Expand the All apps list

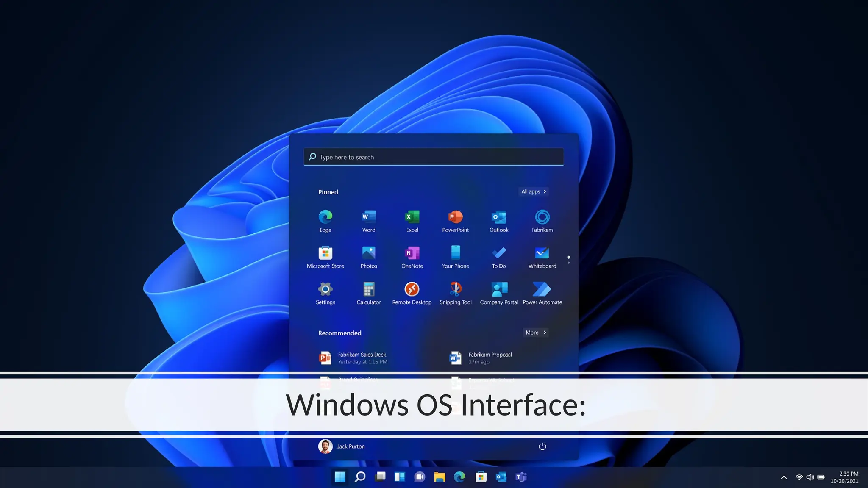534,191
